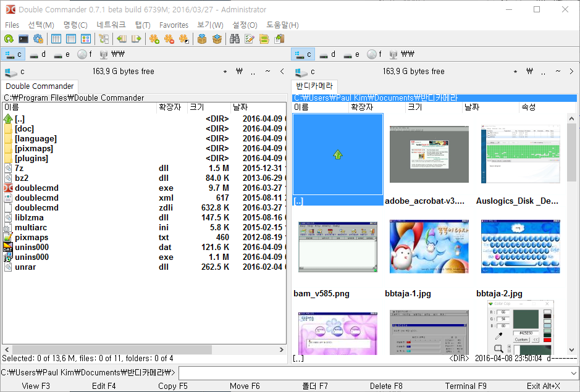Click the extract files box icon

[217, 39]
